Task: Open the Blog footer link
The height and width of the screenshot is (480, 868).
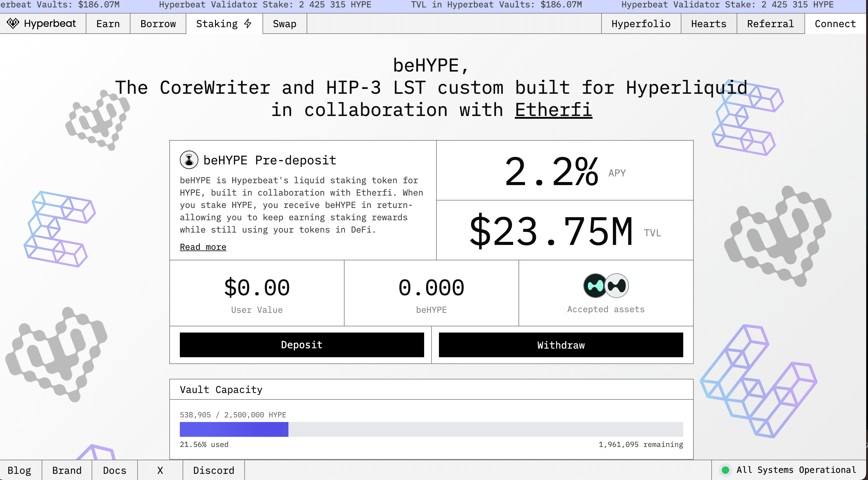Action: [19, 470]
